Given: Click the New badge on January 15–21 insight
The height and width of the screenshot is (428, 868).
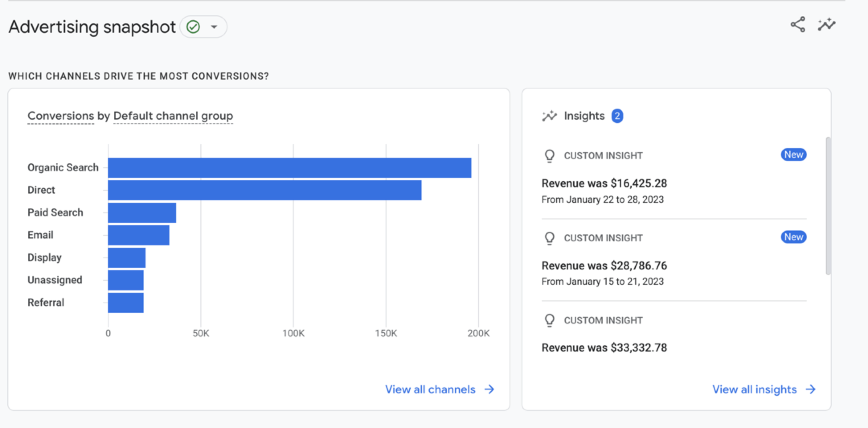Looking at the screenshot, I should (793, 237).
